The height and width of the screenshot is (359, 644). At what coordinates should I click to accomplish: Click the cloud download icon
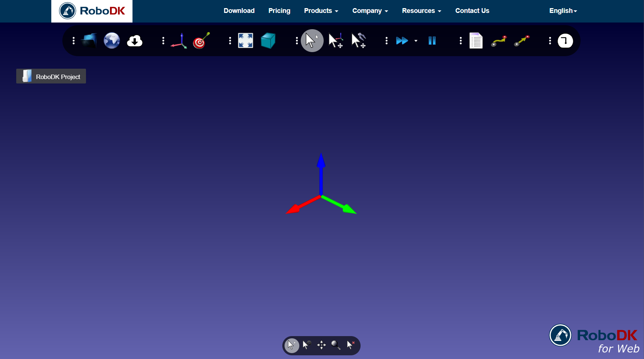(135, 41)
